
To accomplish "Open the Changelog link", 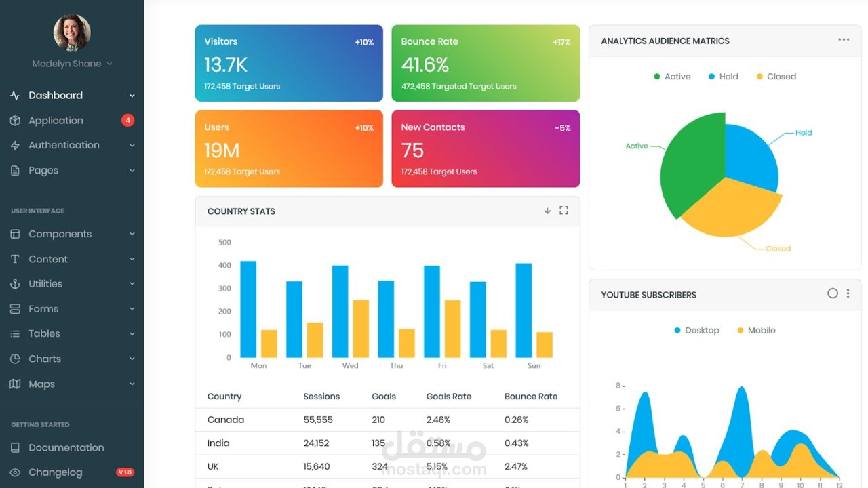I will tap(72, 472).
